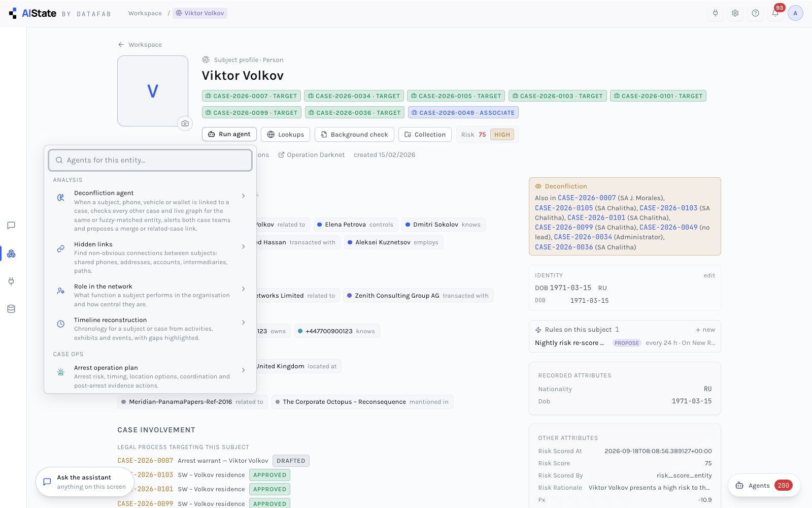Click the Run agent button

[229, 134]
